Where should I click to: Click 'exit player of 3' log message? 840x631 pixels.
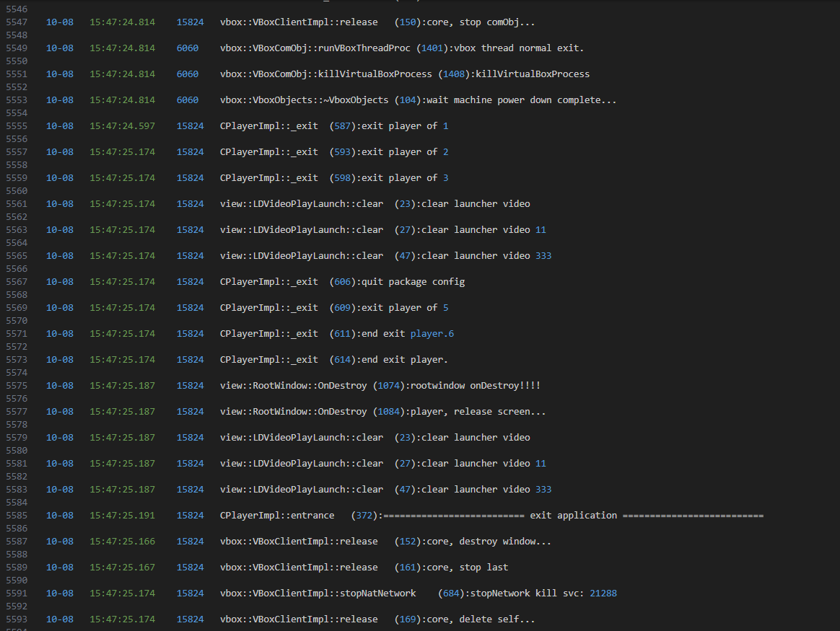[404, 178]
